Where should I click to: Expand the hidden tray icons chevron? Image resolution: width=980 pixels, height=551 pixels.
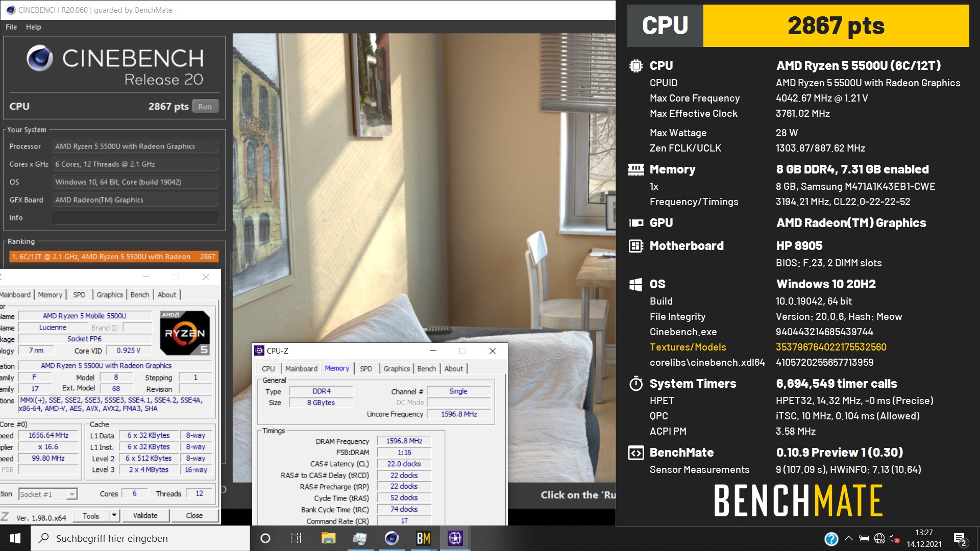[x=848, y=538]
